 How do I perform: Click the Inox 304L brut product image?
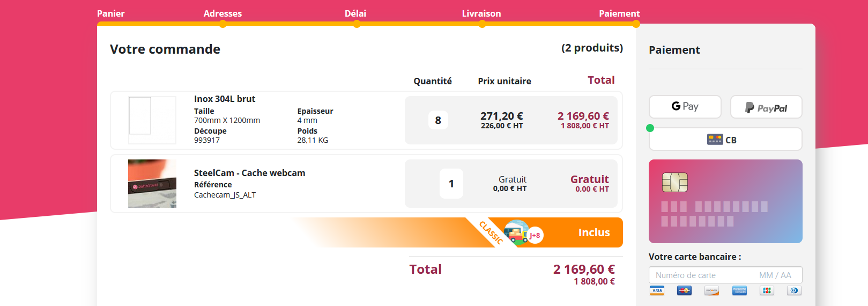pos(152,120)
